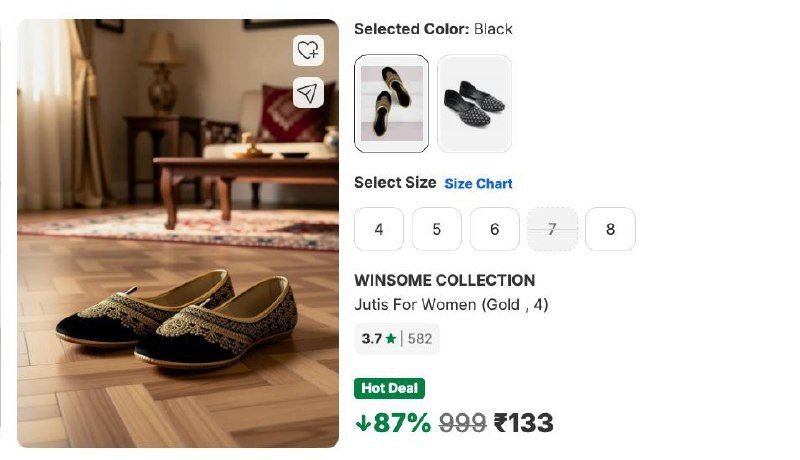Click the WINSOME COLLECTION brand name
800x460 pixels.
[444, 280]
